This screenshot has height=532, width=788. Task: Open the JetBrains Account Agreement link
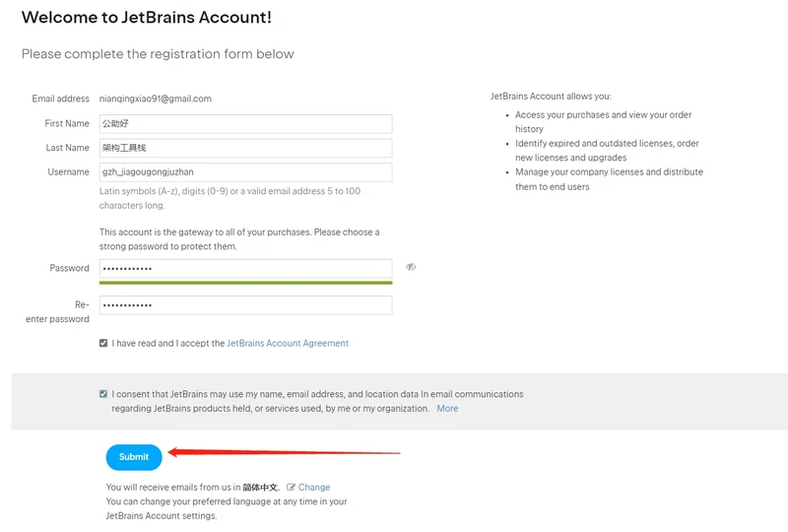coord(288,344)
